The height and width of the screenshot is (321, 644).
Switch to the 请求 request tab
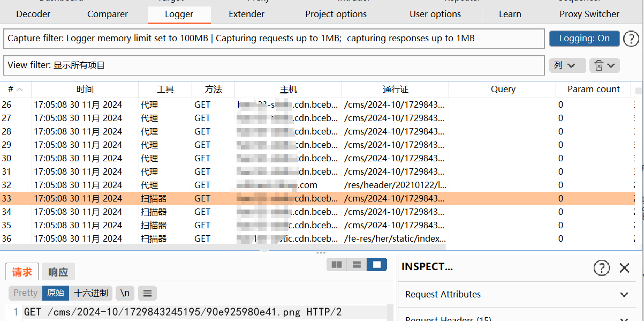[x=22, y=272]
